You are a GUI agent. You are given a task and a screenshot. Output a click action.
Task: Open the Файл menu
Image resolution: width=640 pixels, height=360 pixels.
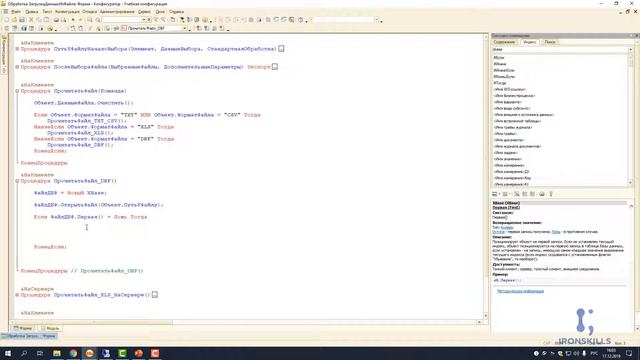click(x=17, y=12)
